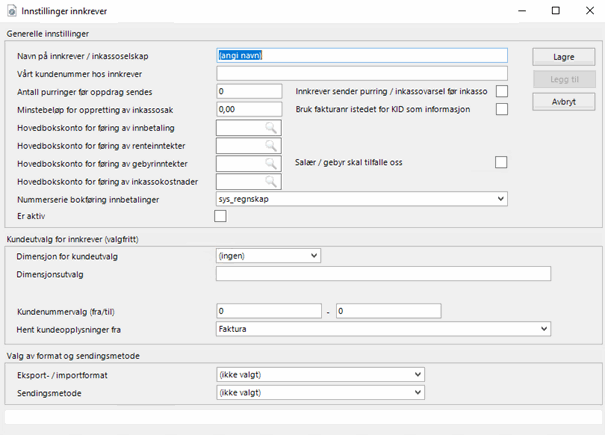Click search icon for gebyrinntekter hovedbokskonto
605x435 pixels.
click(271, 164)
